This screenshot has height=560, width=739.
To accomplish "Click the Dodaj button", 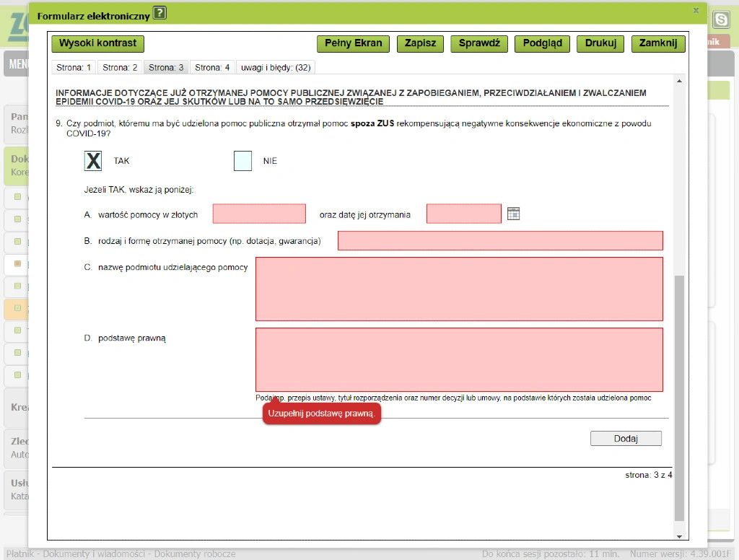I will (x=626, y=438).
